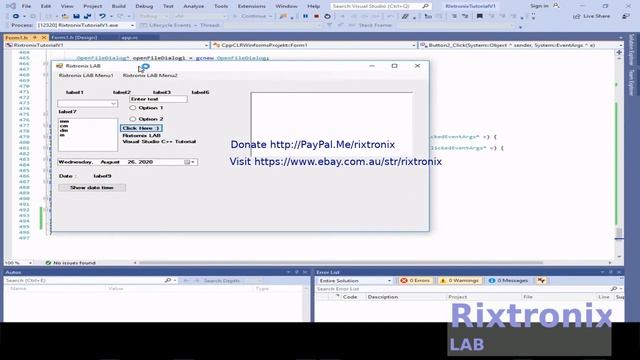Open the Continue button dropdown arrow

click(x=270, y=16)
